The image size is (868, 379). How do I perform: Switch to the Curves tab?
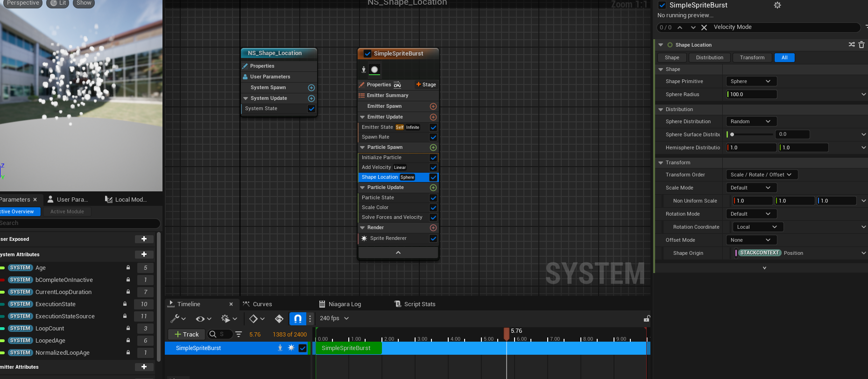tap(257, 304)
